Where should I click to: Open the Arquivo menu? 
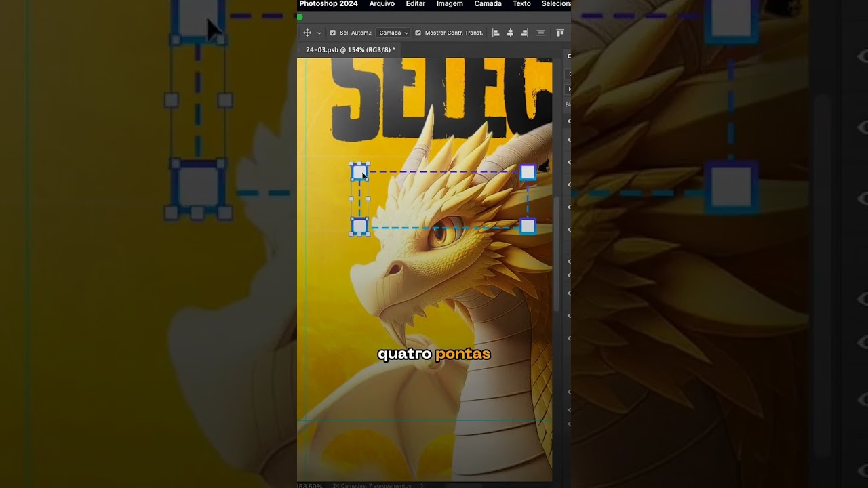[x=382, y=4]
